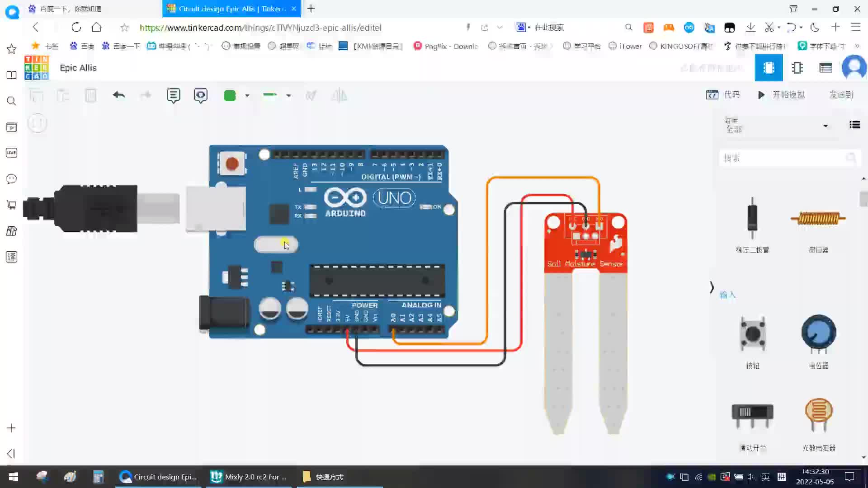Image resolution: width=868 pixels, height=488 pixels.
Task: Go to browser home page
Action: [96, 27]
